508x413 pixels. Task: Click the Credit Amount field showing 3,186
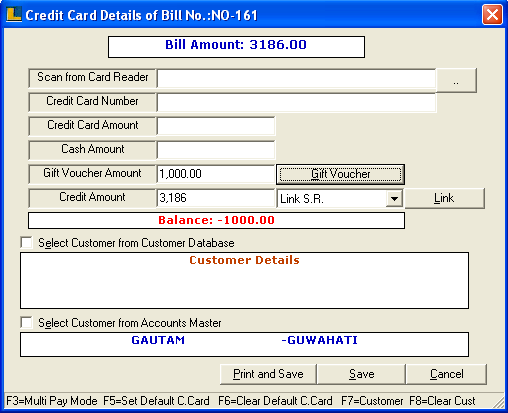216,198
